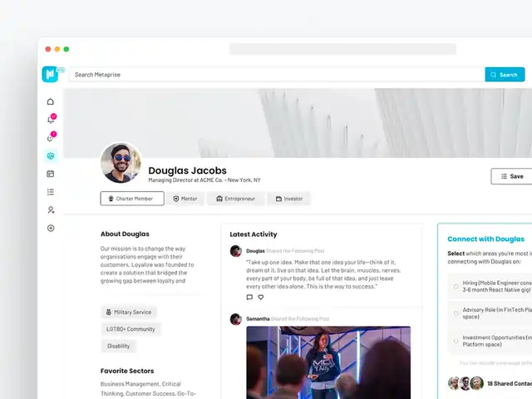Open the Home icon in sidebar
532x399 pixels.
[x=51, y=101]
